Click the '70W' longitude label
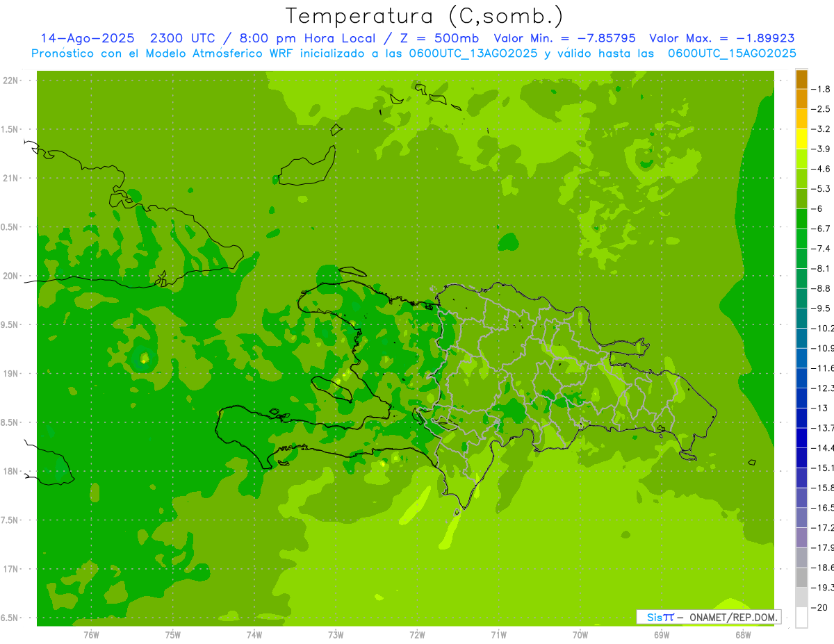 pyautogui.click(x=580, y=635)
